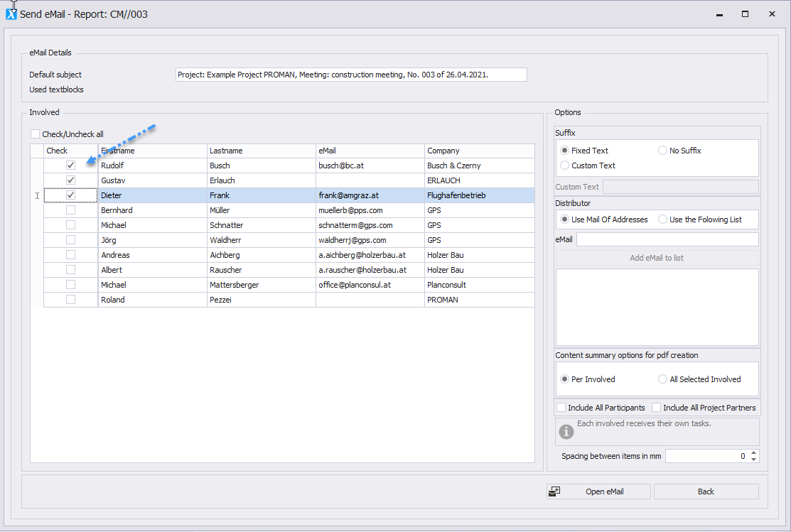Select the No Suffix option
This screenshot has height=532, width=791.
coord(662,151)
